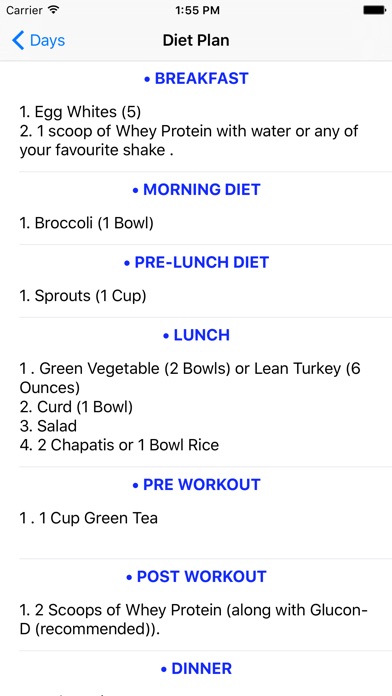Tap the POST WORKOUT heading
The height and width of the screenshot is (696, 392).
(x=196, y=577)
